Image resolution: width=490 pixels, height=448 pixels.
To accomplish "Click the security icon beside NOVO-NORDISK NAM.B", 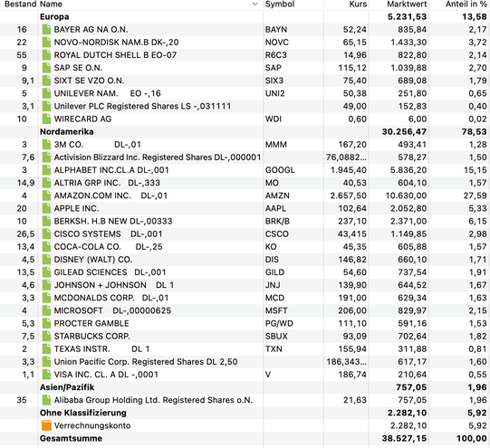I will 46,43.
